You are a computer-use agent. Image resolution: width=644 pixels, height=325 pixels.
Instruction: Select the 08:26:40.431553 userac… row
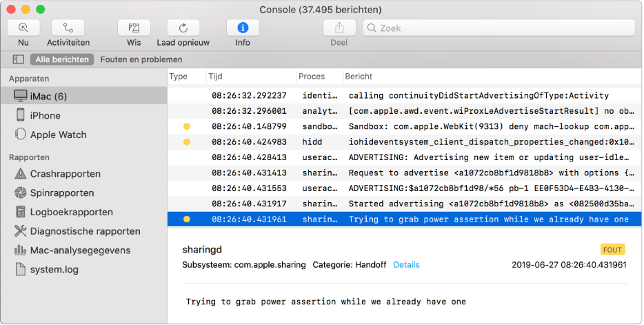(404, 188)
